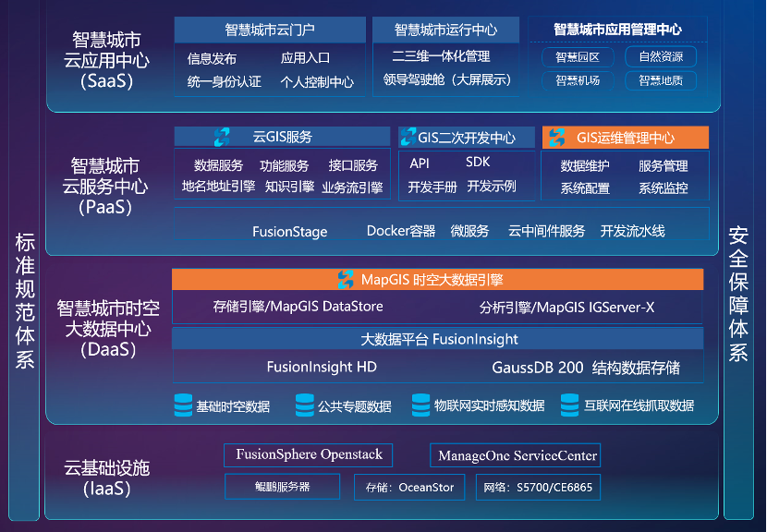Click the FusionStage text
Image resolution: width=767 pixels, height=532 pixels.
[x=289, y=232]
